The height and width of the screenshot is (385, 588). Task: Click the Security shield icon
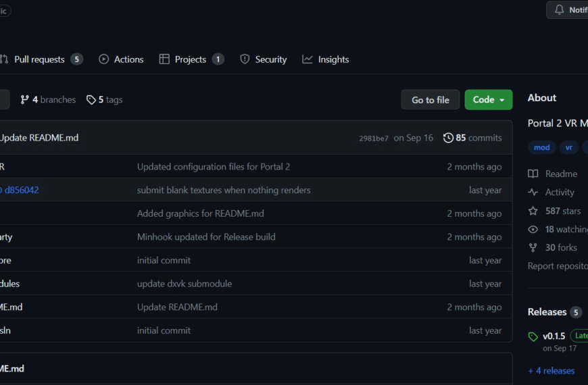pyautogui.click(x=245, y=59)
